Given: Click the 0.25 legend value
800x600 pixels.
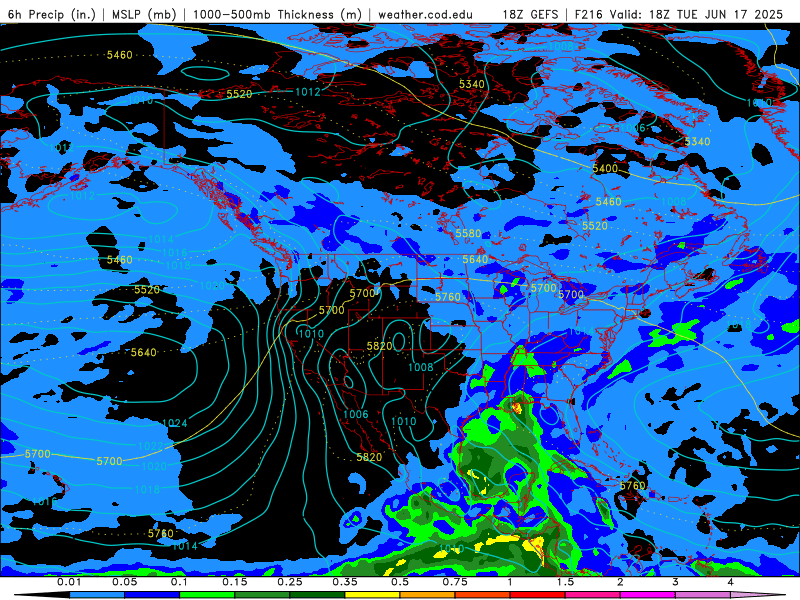Looking at the screenshot, I should 290,582.
